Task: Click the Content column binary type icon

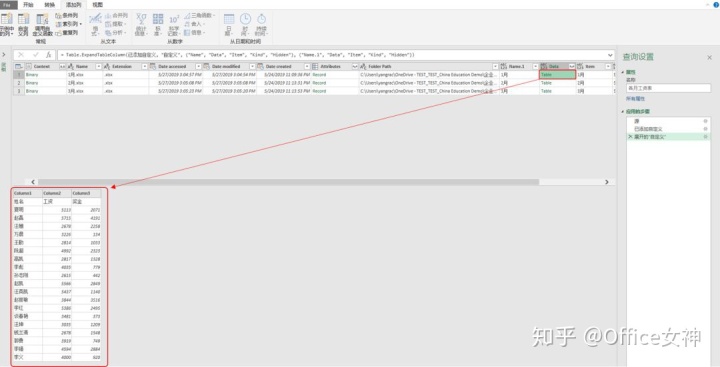Action: pos(28,67)
